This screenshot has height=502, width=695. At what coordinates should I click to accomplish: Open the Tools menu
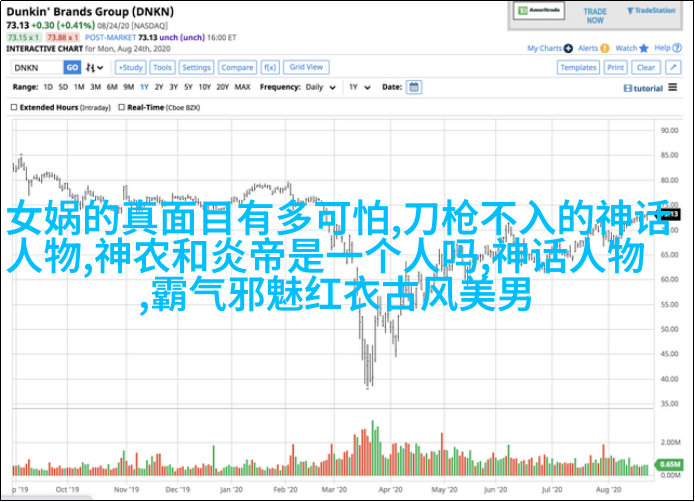click(x=162, y=68)
